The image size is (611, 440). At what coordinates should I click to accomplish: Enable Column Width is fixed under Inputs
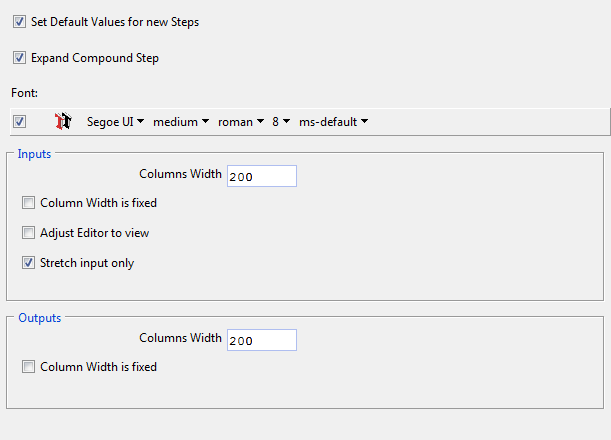pos(29,203)
